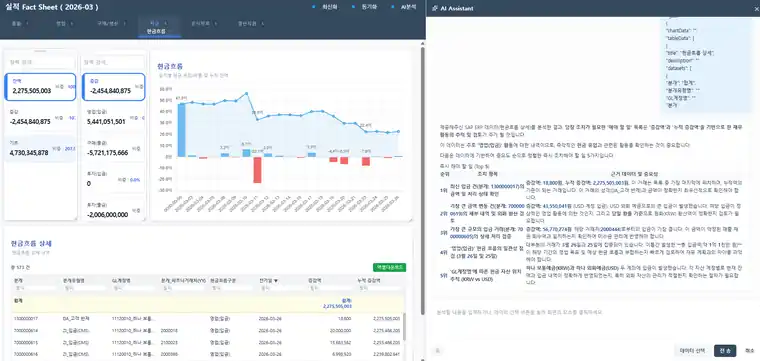Image resolution: width=760 pixels, height=361 pixels.
Task: Click the 현금흐름 상세 section title
Action: pyautogui.click(x=31, y=243)
